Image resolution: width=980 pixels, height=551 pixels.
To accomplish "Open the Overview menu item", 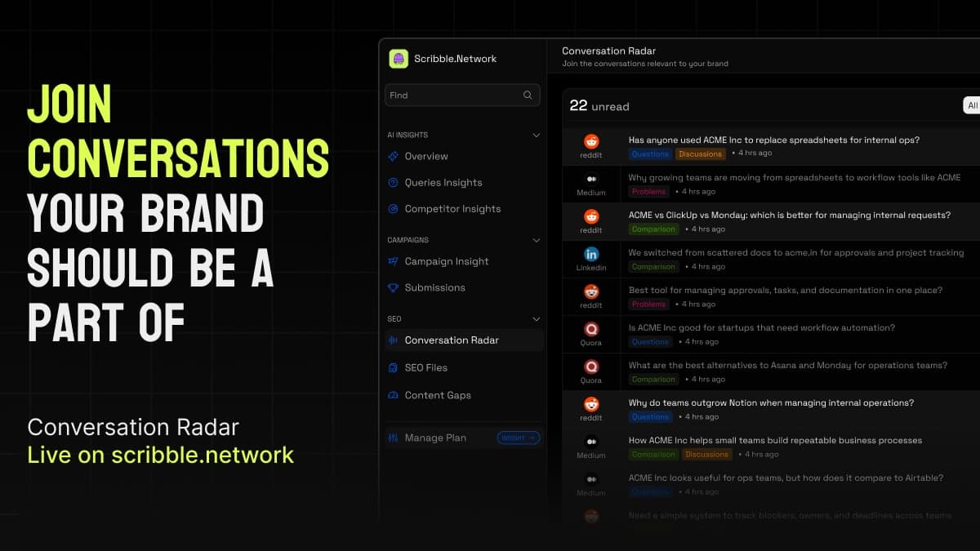I will click(462, 156).
